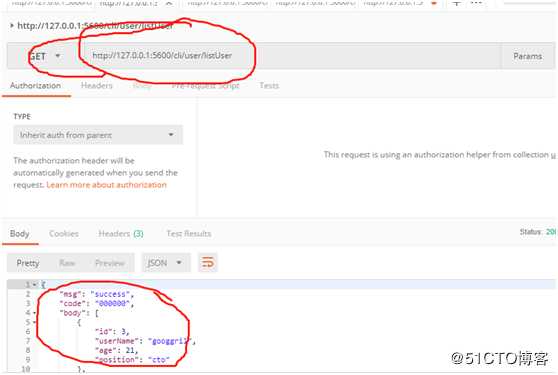Click the "msg": "success" line
This screenshot has width=558, height=375.
[96, 294]
